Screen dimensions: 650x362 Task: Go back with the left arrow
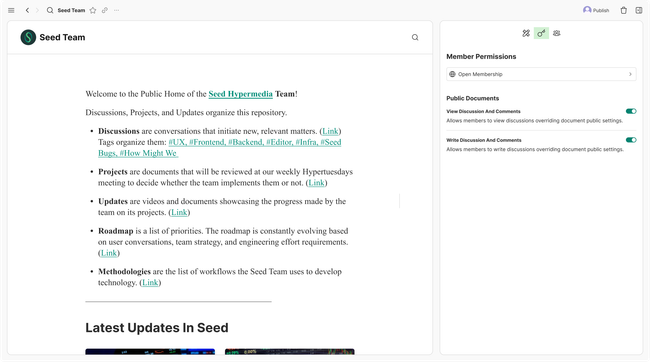[x=27, y=10]
